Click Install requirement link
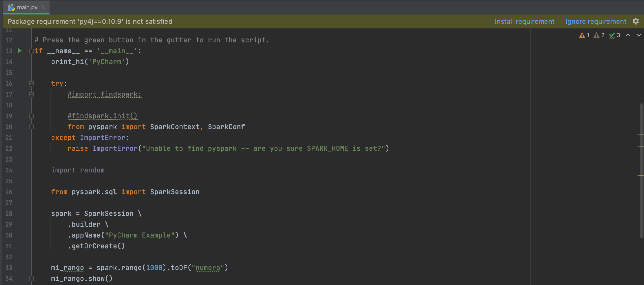 pos(525,21)
